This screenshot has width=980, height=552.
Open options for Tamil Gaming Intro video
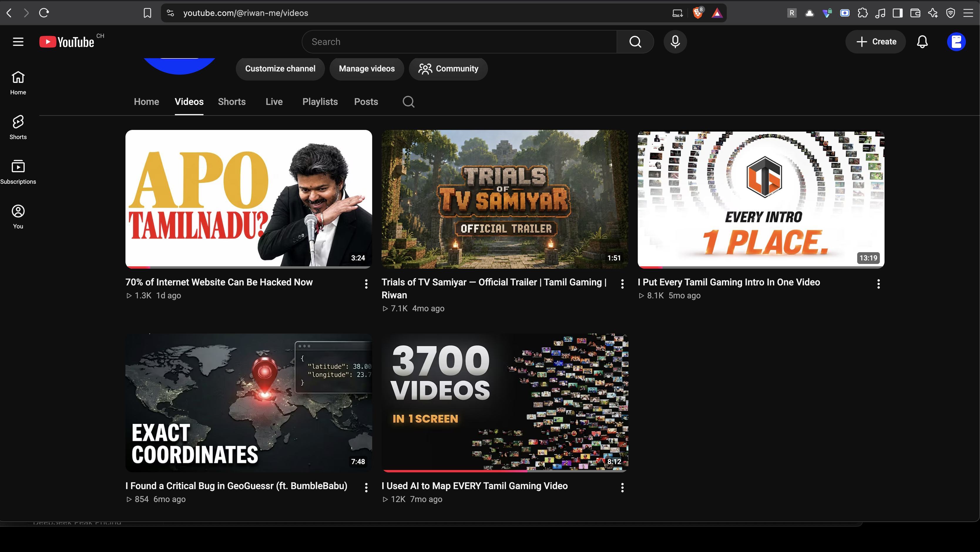pyautogui.click(x=878, y=284)
